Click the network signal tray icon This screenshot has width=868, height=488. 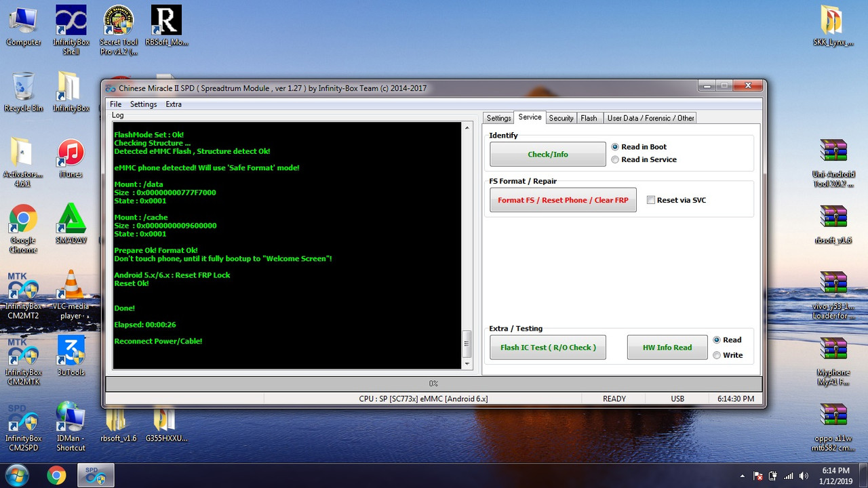[x=789, y=476]
